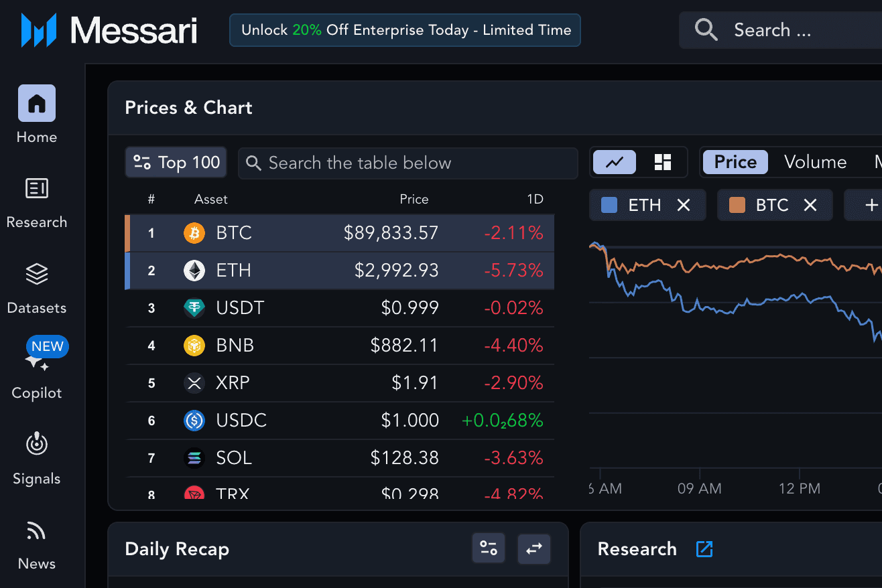882x588 pixels.
Task: Open Research panel external link icon
Action: 704,549
